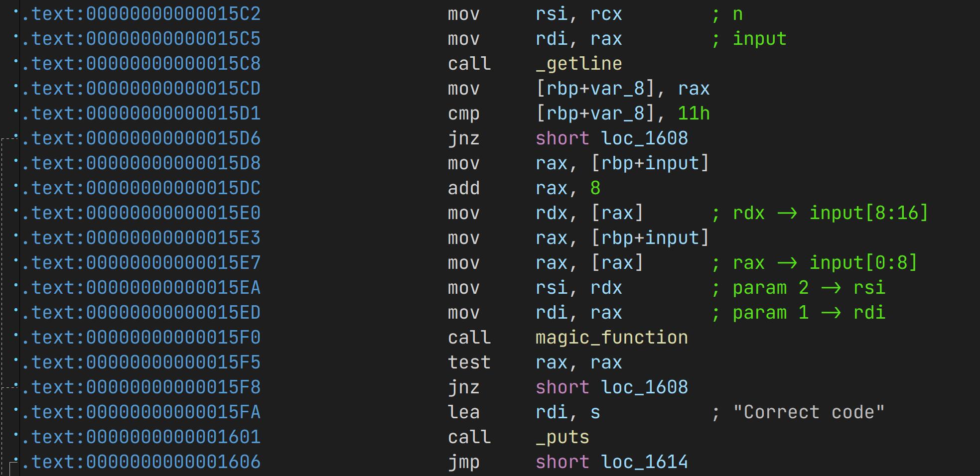Select address .text:00000000000015D1
This screenshot has height=476, width=980.
pos(145,114)
